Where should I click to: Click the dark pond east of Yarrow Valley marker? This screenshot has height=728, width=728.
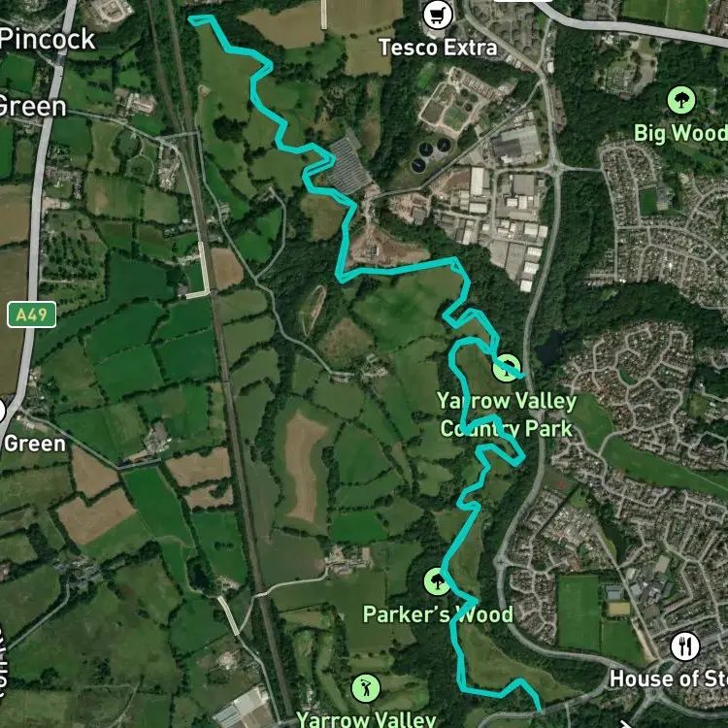point(549,348)
